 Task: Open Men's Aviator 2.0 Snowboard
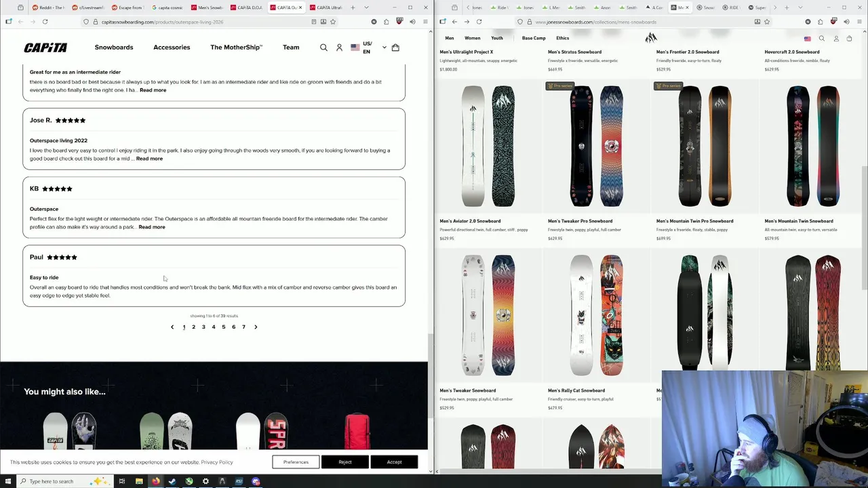point(470,221)
